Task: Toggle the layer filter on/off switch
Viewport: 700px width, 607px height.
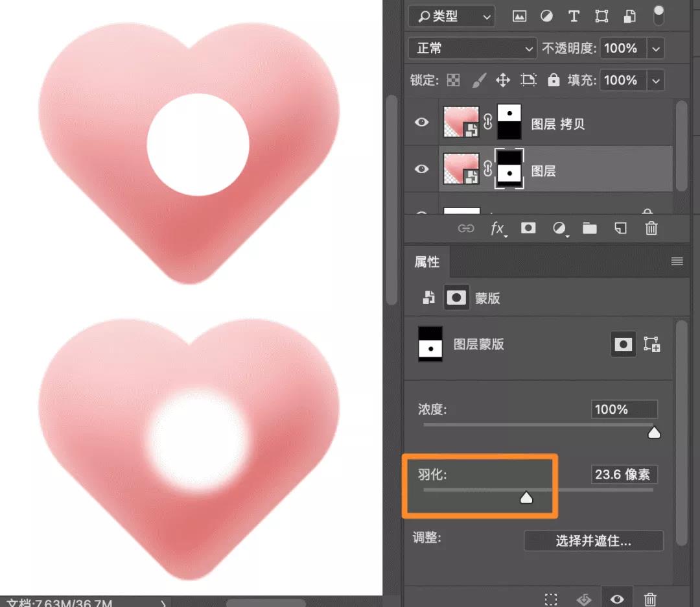Action: click(x=659, y=16)
